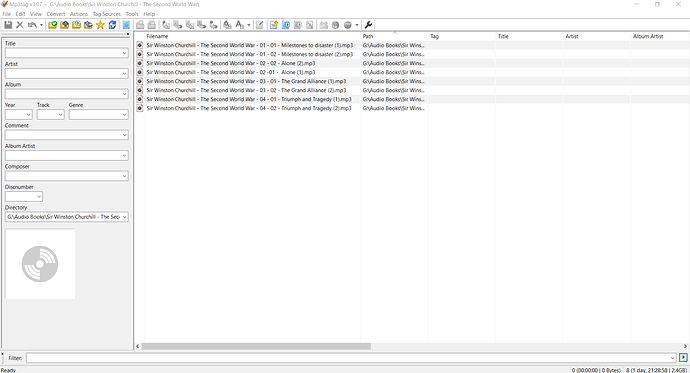
Task: Select file 'The Grand Alliance (1).mp3'
Action: (x=246, y=81)
